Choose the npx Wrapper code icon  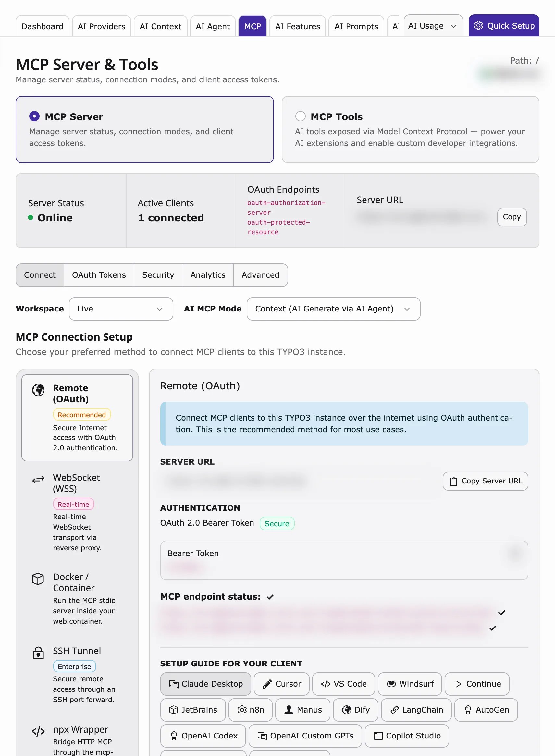tap(38, 731)
